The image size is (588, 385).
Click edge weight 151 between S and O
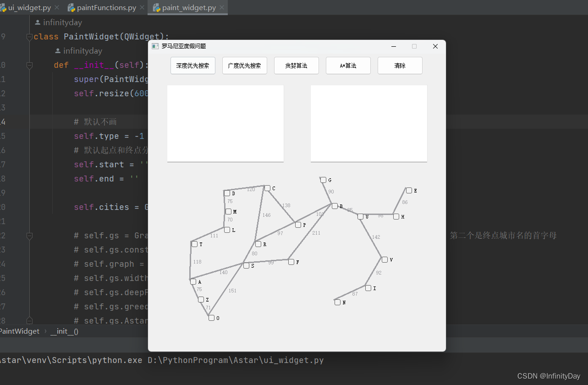[232, 291]
